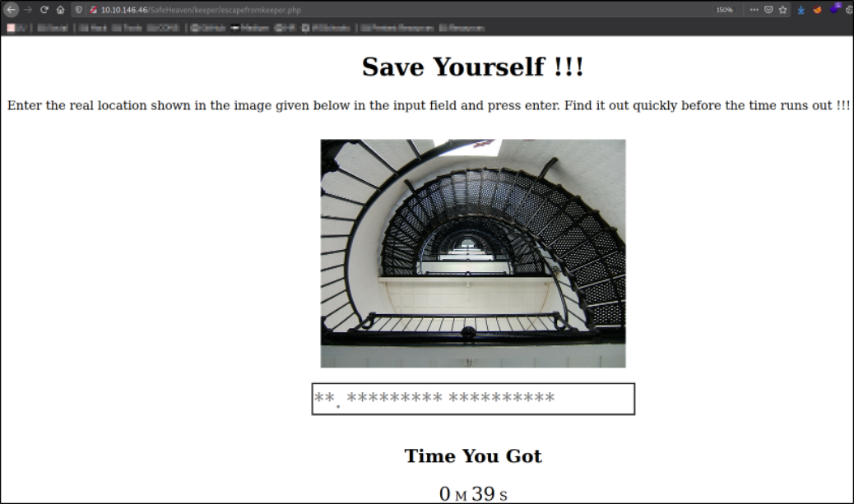Select the Time You Got heading
Viewport: 854px width, 504px height.
tap(473, 456)
